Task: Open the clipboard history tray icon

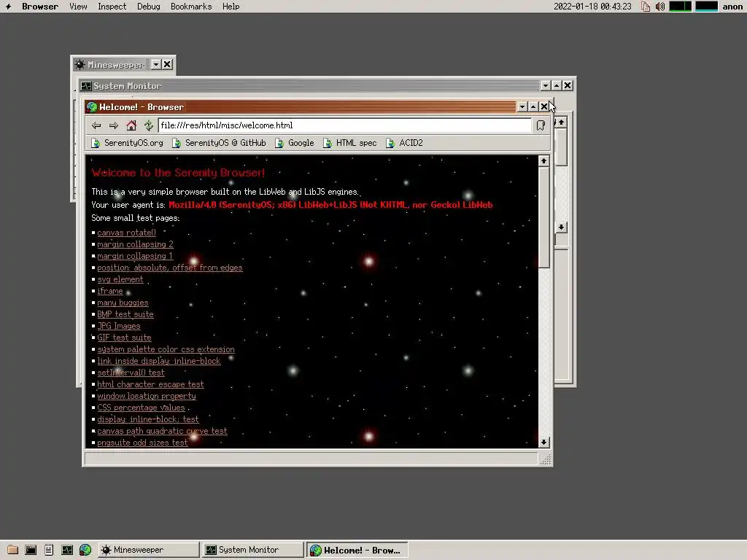Action: [646, 6]
